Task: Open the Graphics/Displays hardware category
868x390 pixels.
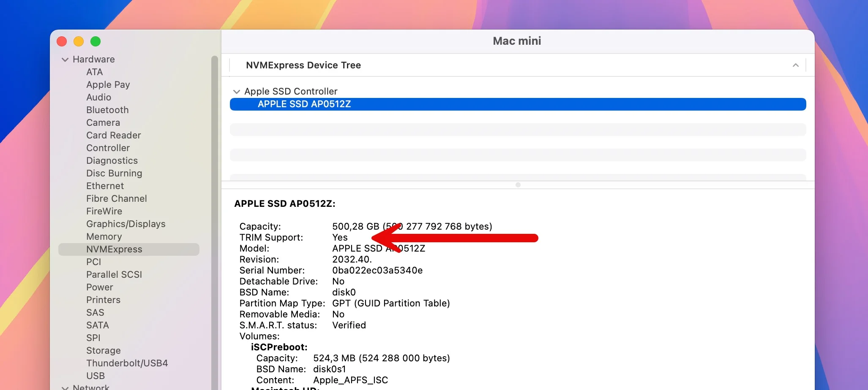Action: coord(126,224)
